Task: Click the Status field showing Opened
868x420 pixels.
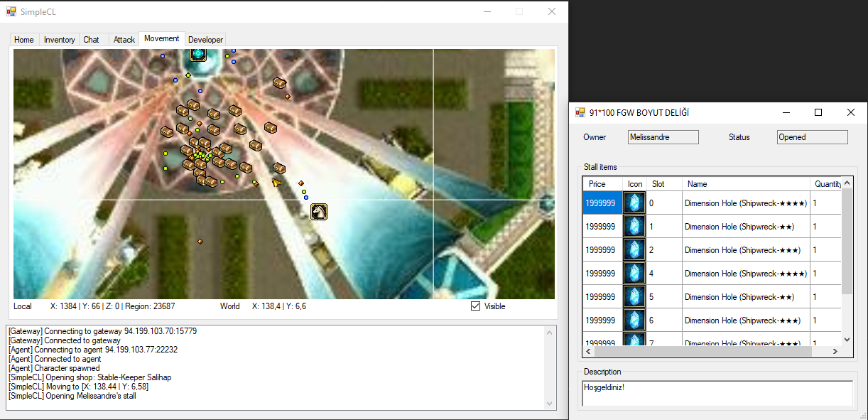Action: click(812, 137)
